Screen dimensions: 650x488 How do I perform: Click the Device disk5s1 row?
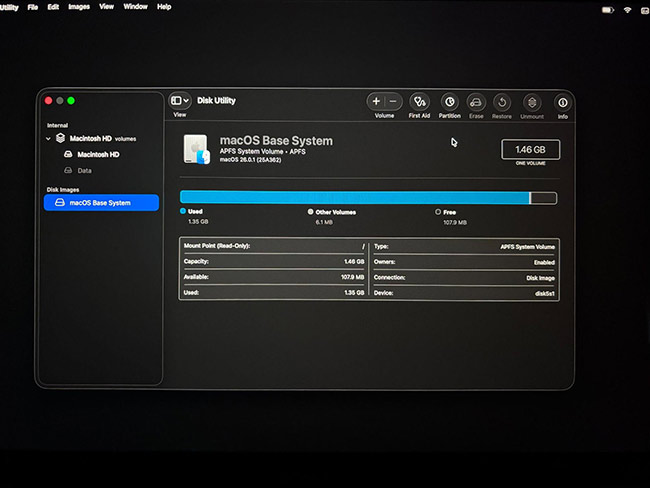pyautogui.click(x=464, y=293)
